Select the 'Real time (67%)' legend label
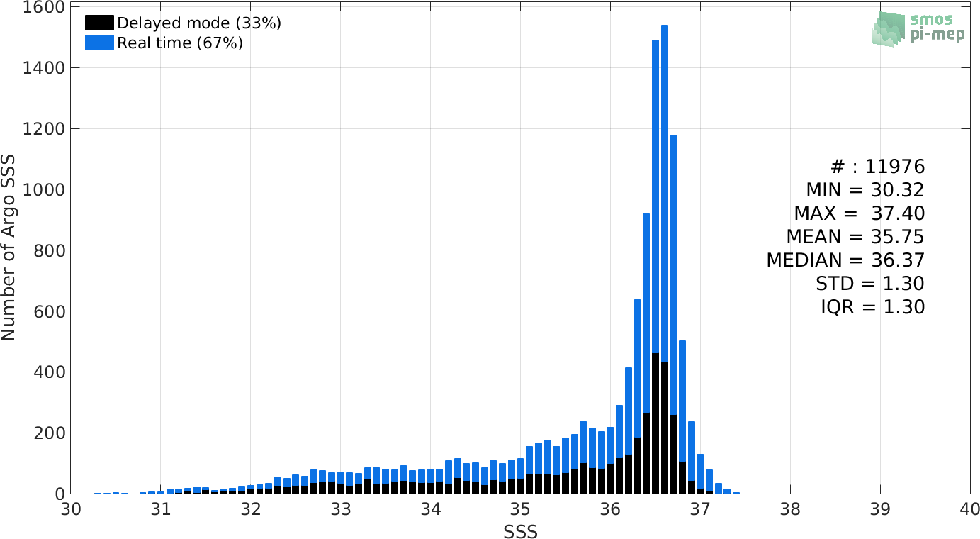980x539 pixels. (x=180, y=43)
